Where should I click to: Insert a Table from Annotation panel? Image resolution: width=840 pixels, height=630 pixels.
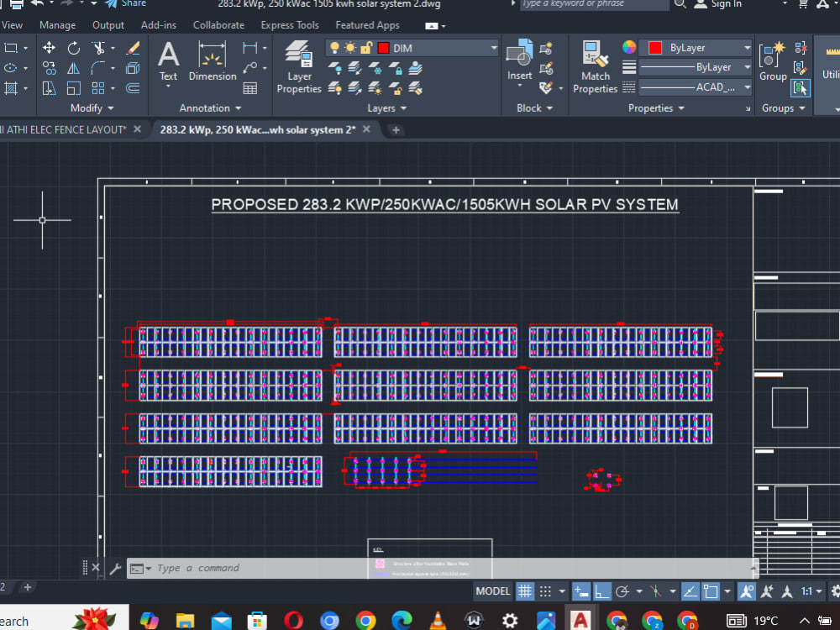point(249,88)
